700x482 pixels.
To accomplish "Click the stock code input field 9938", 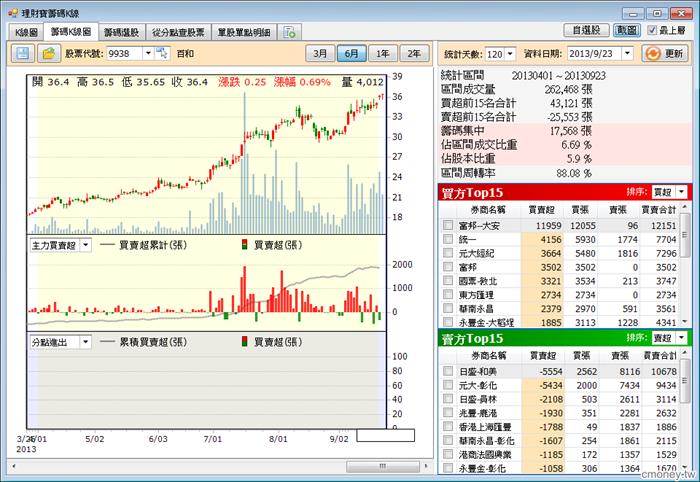I will [x=124, y=54].
